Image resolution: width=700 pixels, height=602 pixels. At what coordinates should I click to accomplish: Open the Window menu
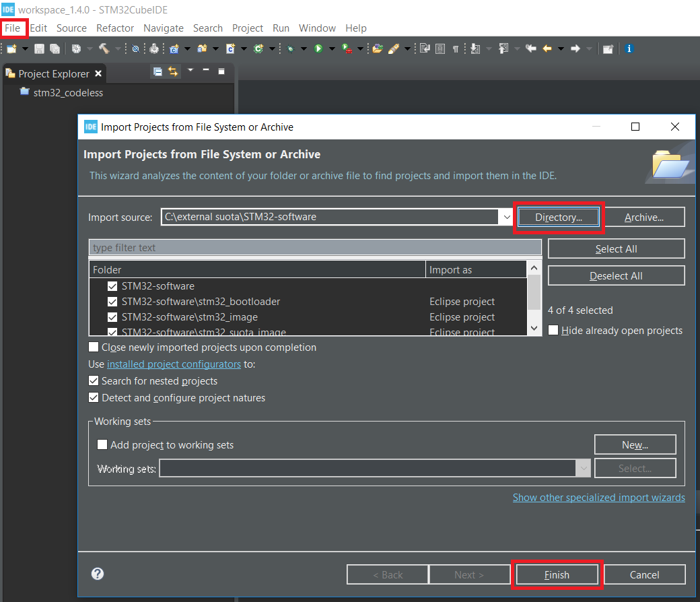[317, 28]
